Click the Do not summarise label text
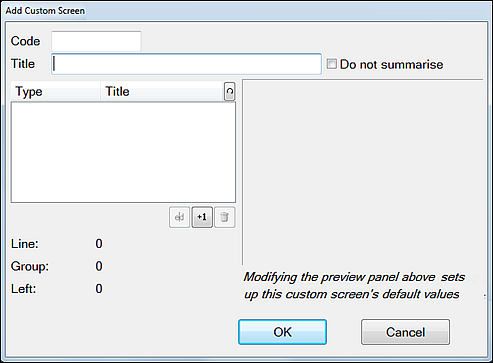The width and height of the screenshot is (493, 363). (x=391, y=64)
